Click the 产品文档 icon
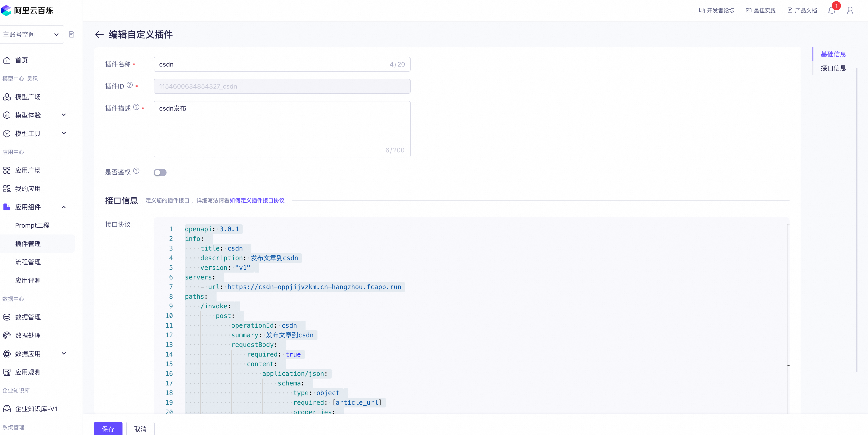This screenshot has height=435, width=868. [x=790, y=11]
